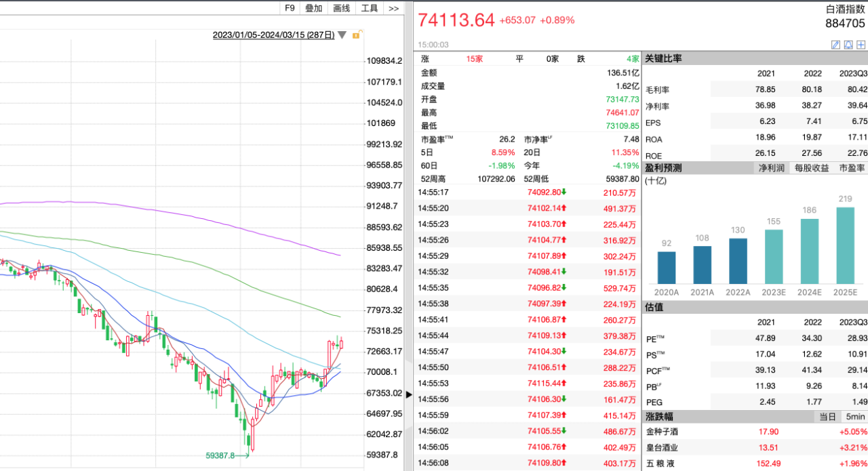This screenshot has height=471, width=868.
Task: Click the date range 2023/01/05-2024/03/15 link
Action: tap(273, 35)
